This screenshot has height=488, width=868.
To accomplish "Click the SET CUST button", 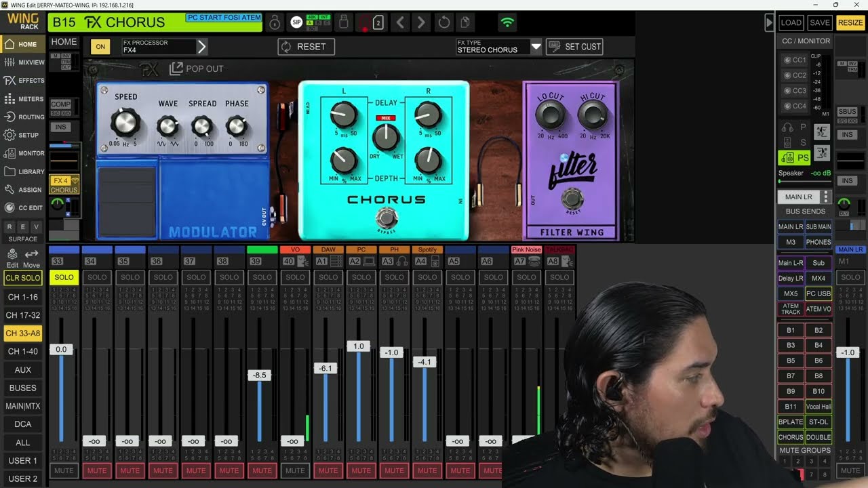I will pos(574,47).
